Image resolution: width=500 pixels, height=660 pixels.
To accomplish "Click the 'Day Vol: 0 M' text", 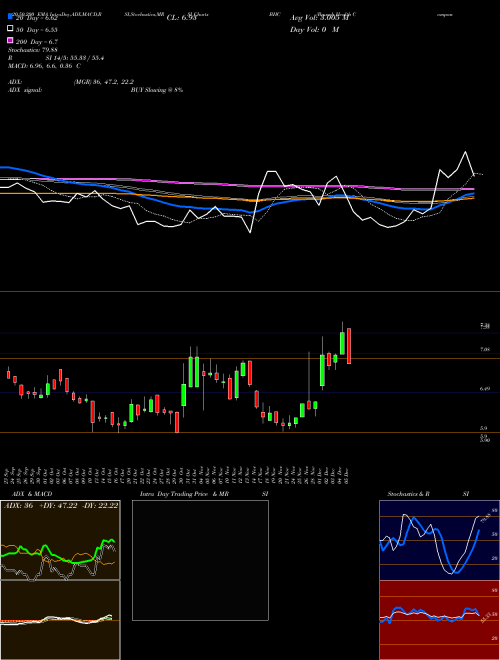I will point(314,29).
